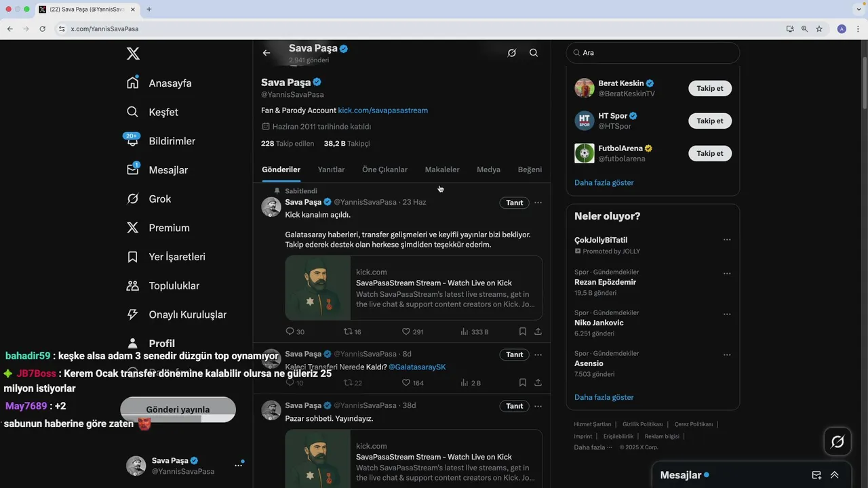Click the Ara search field

653,53
